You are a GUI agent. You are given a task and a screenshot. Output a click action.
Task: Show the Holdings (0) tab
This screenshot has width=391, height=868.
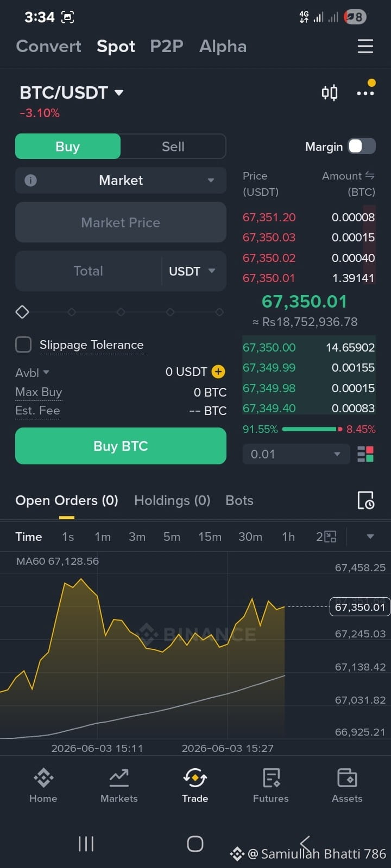click(172, 500)
